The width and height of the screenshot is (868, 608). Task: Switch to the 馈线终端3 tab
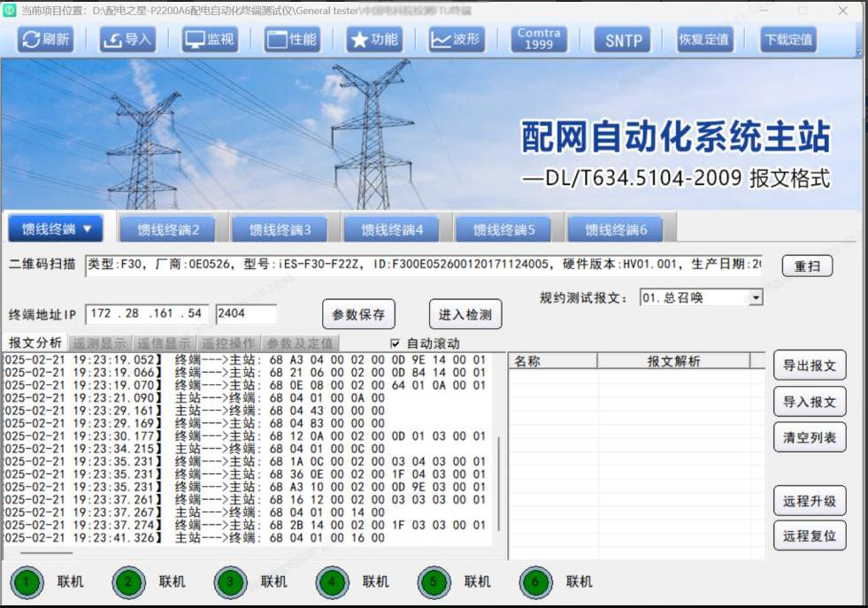tap(280, 230)
